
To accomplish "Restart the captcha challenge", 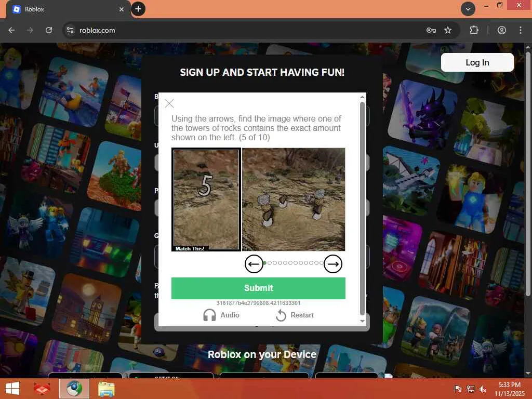I will pos(294,315).
